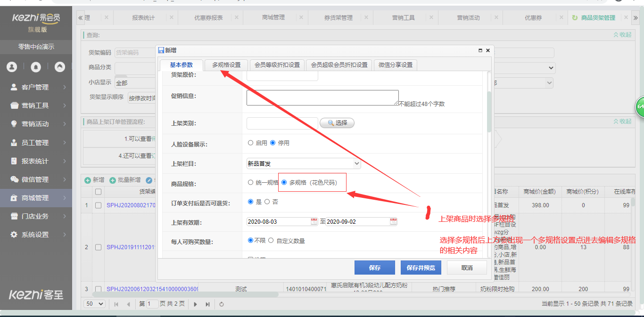This screenshot has width=644, height=317.
Task: Go to next page of table
Action: 196,304
